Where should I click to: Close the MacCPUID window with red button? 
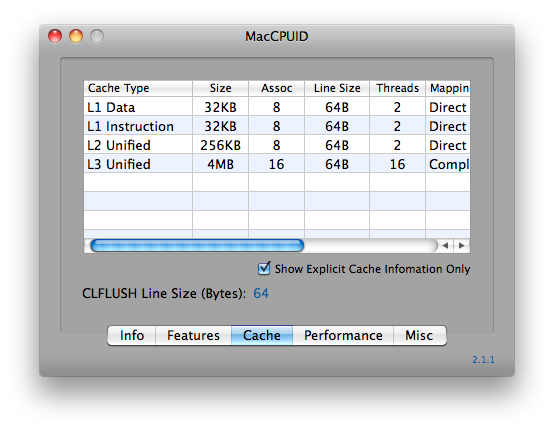(x=55, y=36)
